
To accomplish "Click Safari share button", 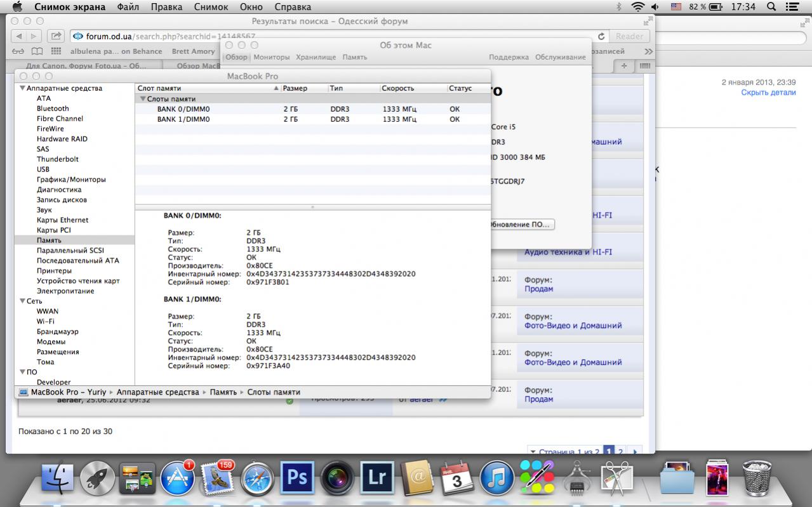I will coord(56,36).
